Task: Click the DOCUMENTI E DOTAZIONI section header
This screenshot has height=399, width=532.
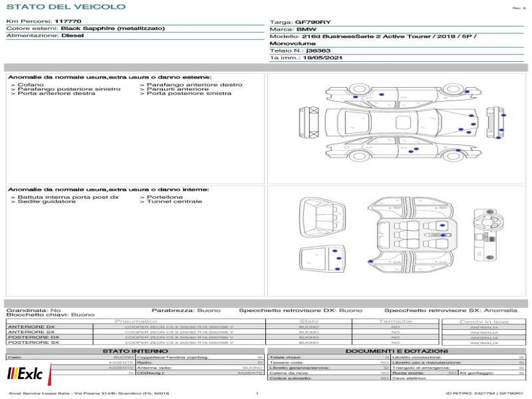Action: [x=396, y=351]
